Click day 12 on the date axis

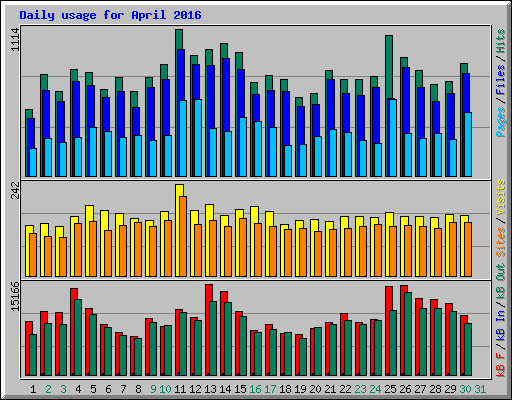point(195,389)
